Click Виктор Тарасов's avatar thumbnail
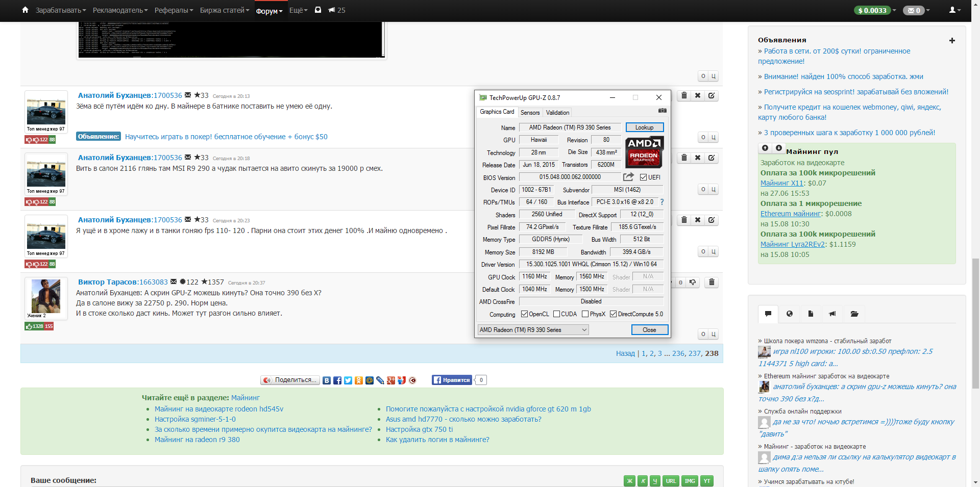The width and height of the screenshot is (980, 487). (x=46, y=296)
